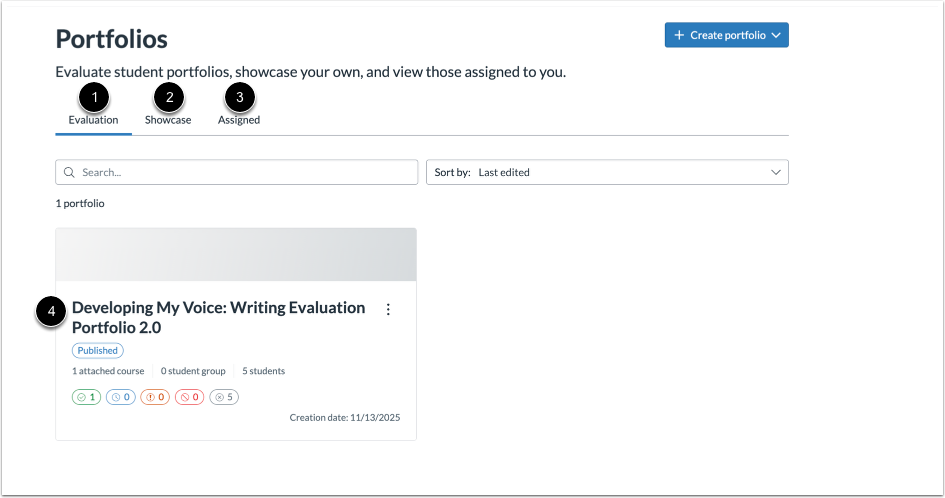Click the gray status badge showing 5

tap(224, 397)
